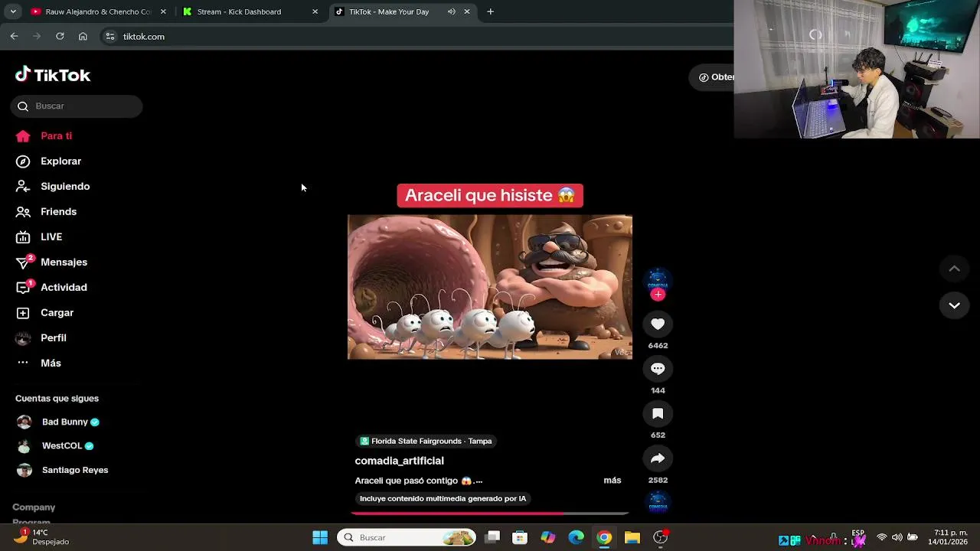
Task: Reload the current page
Action: (x=60, y=36)
